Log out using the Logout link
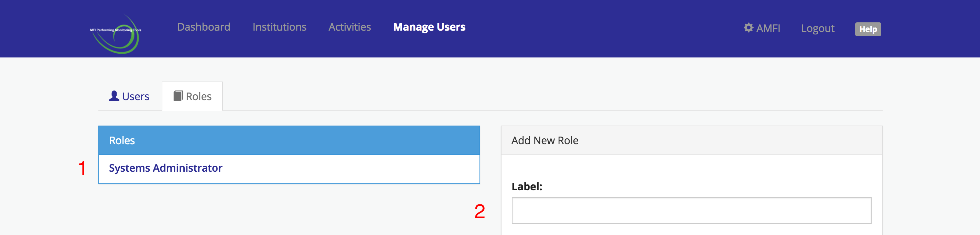980x235 pixels. point(818,28)
